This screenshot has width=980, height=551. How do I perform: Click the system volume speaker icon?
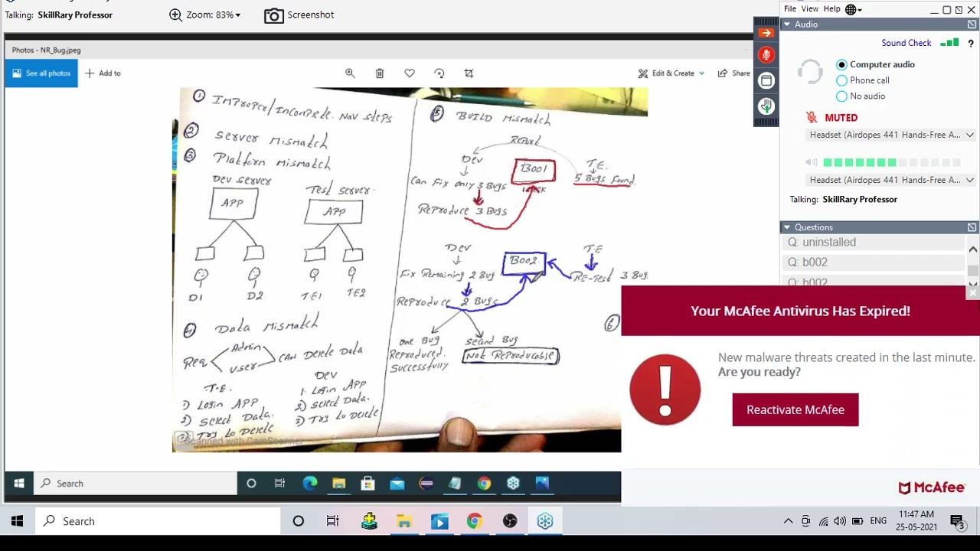click(x=840, y=521)
